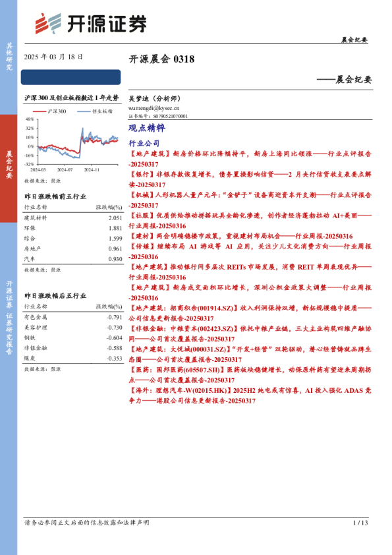Click the 开源证券 company logo
This screenshot has height=555, width=392.
[90, 24]
